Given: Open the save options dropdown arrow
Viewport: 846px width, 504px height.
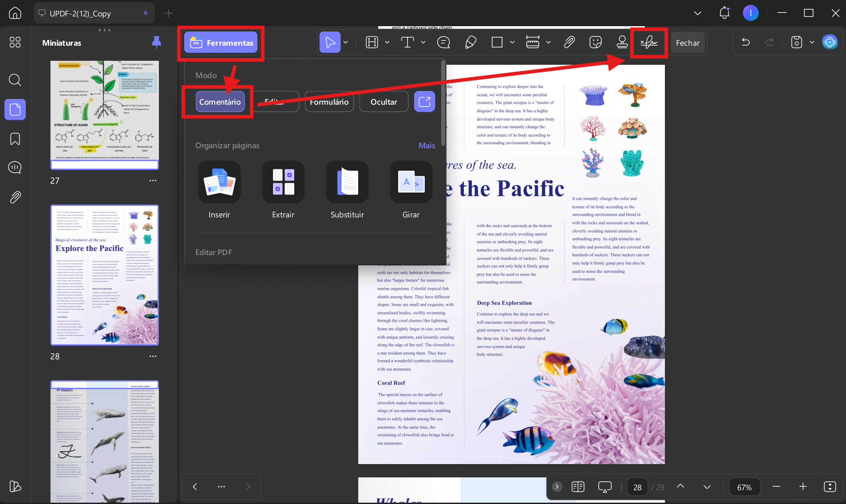Looking at the screenshot, I should [812, 43].
